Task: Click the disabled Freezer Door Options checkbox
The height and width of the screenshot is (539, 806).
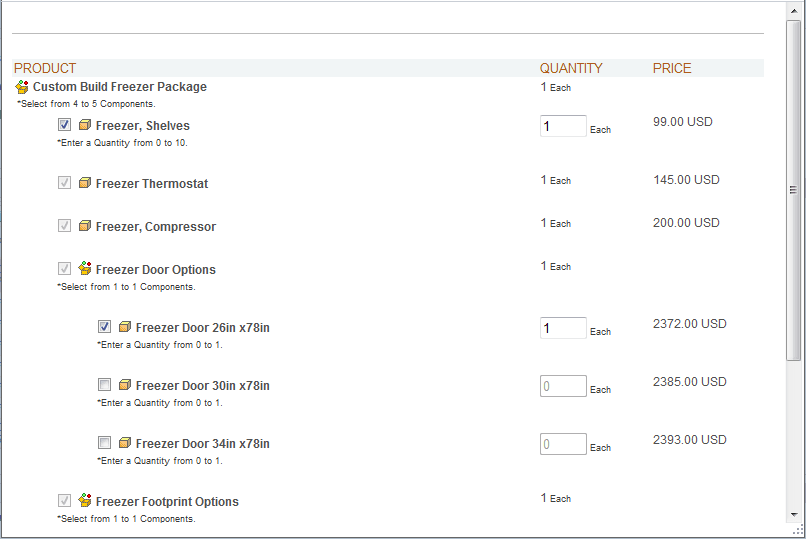Action: [64, 268]
